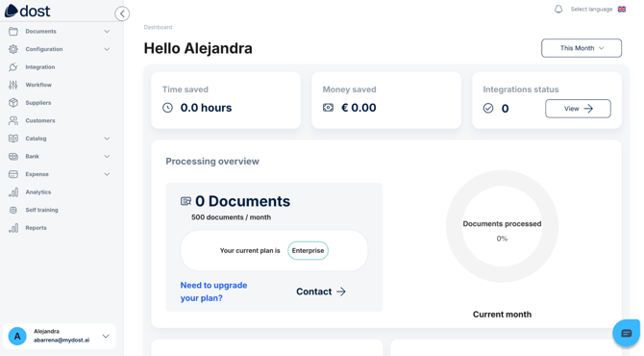The width and height of the screenshot is (644, 356).
Task: Open the This Month period dropdown
Action: pyautogui.click(x=582, y=48)
